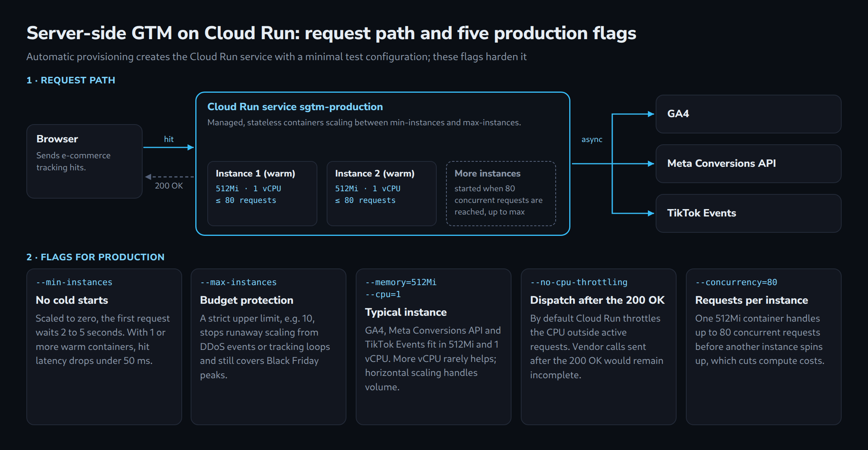Screen dimensions: 868x450
Task: Click the One 512Mi container handles paragraph
Action: click(x=760, y=339)
